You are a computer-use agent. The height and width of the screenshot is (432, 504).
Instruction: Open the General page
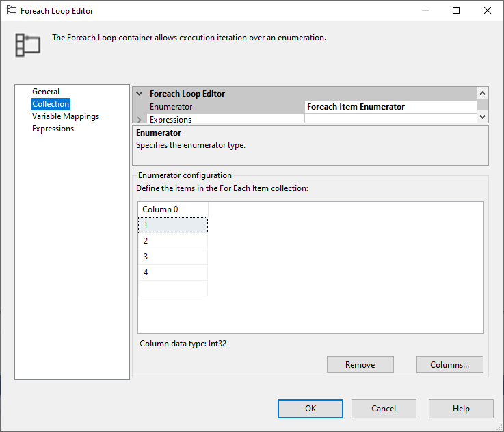click(46, 92)
